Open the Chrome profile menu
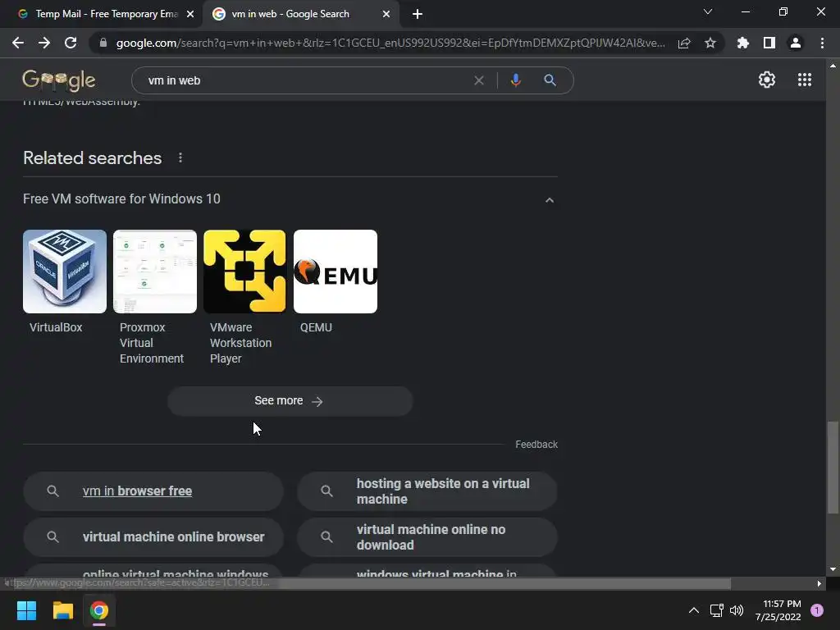This screenshot has width=840, height=630. point(796,43)
